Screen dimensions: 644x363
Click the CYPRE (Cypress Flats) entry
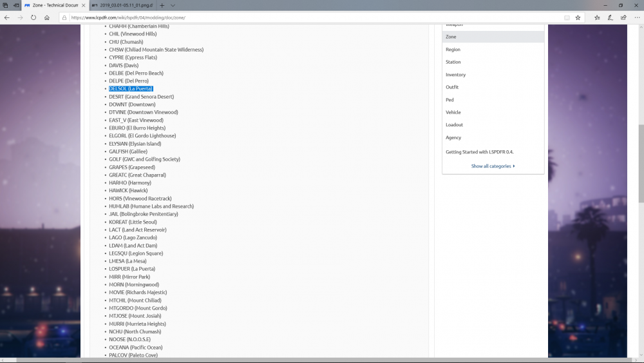pos(133,57)
